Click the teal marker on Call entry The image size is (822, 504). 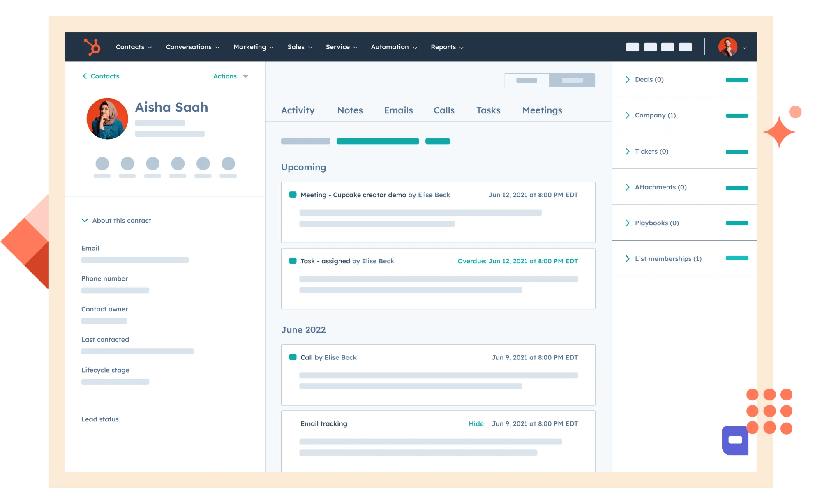[x=293, y=357]
